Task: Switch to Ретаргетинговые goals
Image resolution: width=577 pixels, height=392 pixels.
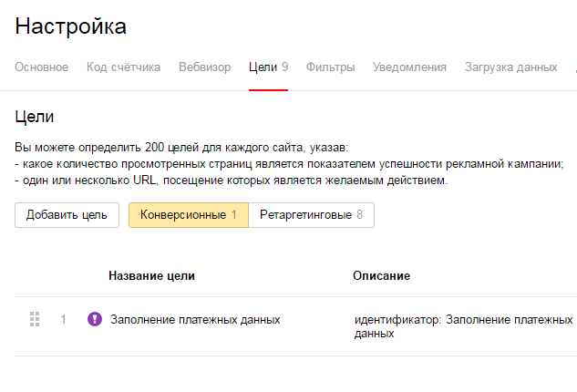Action: [x=311, y=215]
